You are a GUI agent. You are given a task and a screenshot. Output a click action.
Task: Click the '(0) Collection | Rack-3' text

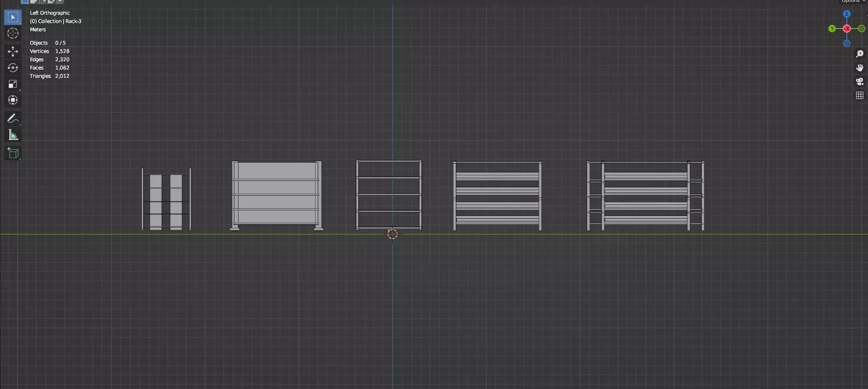(56, 21)
